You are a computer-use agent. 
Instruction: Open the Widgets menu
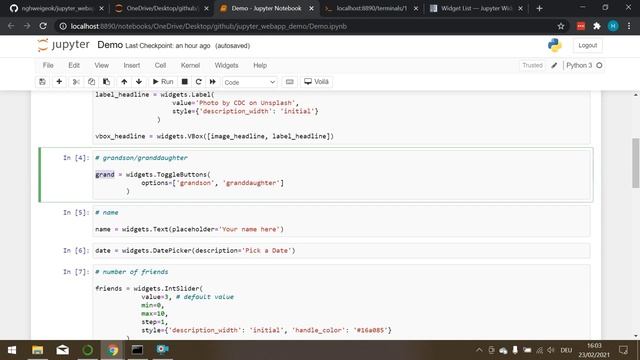[x=226, y=65]
